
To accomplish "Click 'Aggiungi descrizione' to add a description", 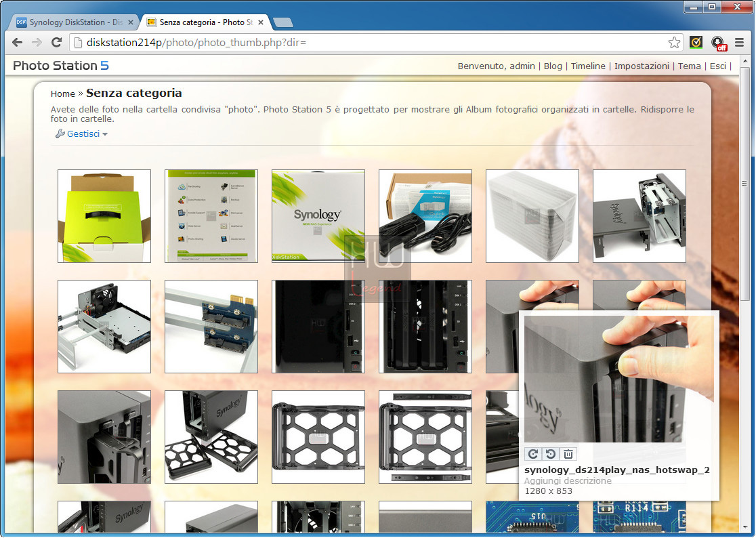I will click(x=568, y=480).
